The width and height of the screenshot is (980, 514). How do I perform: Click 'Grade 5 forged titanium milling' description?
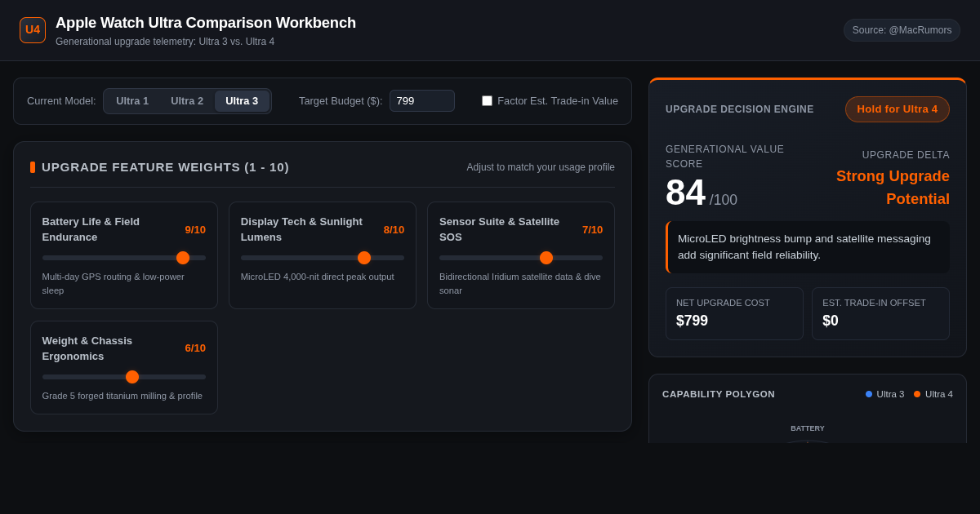tap(122, 396)
